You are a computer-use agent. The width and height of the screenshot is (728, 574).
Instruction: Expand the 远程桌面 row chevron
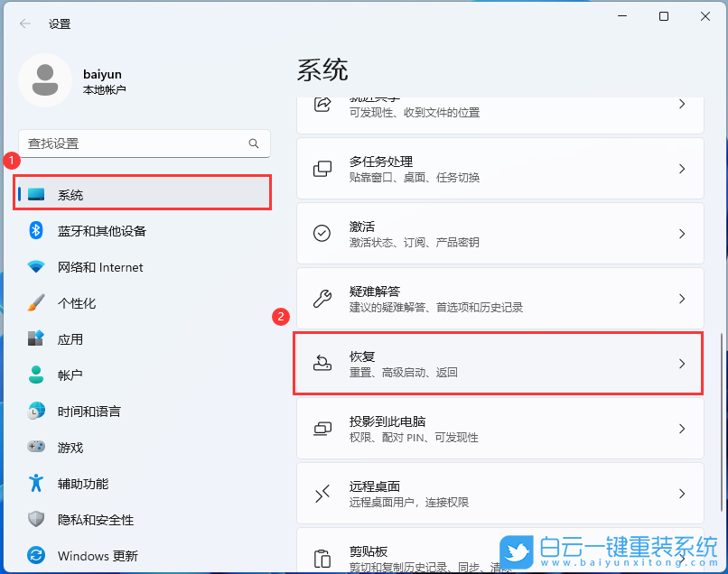coord(682,494)
